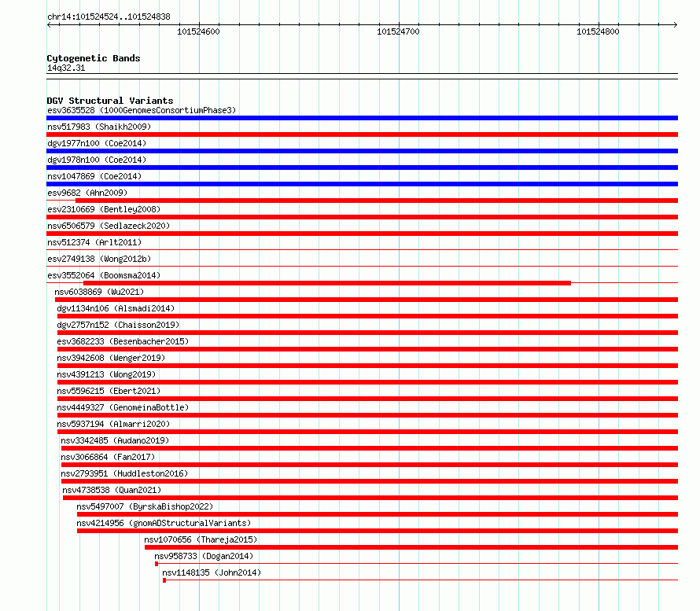Open variant nsv6506579 (Sedlazeck2020)

[x=109, y=226]
